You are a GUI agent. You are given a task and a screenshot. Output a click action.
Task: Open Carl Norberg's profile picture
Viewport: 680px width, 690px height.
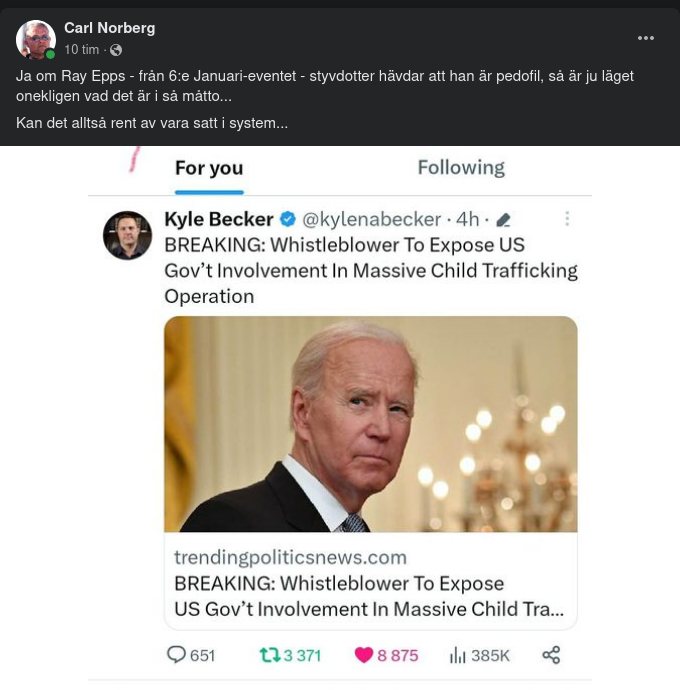pos(36,39)
